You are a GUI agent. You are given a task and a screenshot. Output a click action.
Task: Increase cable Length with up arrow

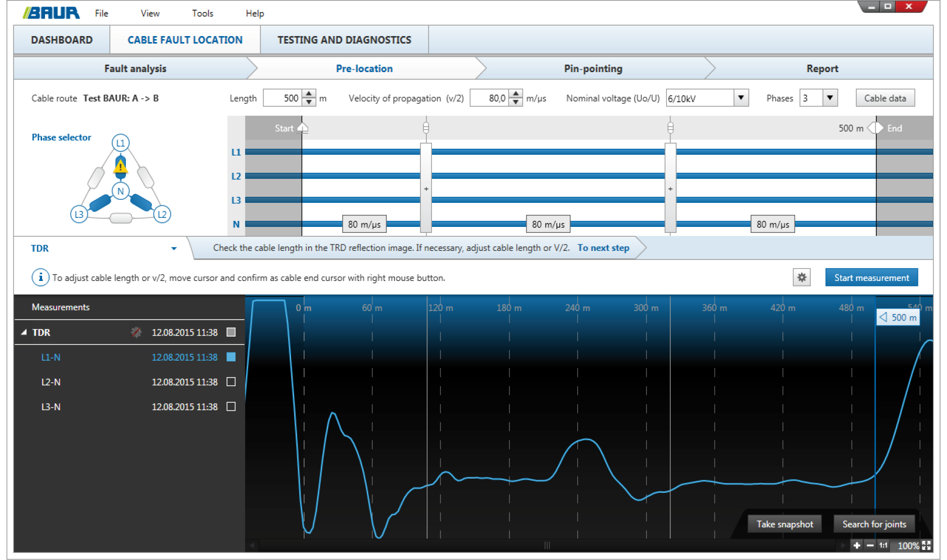pos(309,94)
